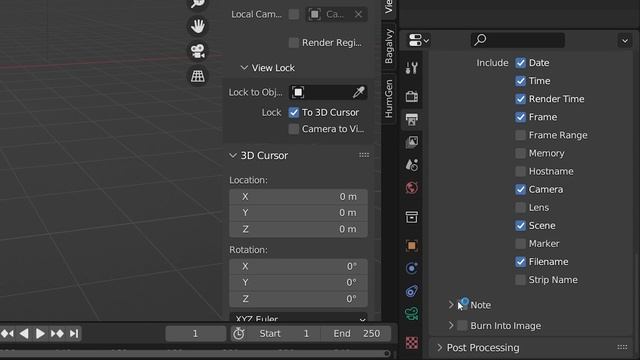Enable Camera to View lock
Viewport: 640px width, 360px height.
pyautogui.click(x=293, y=129)
